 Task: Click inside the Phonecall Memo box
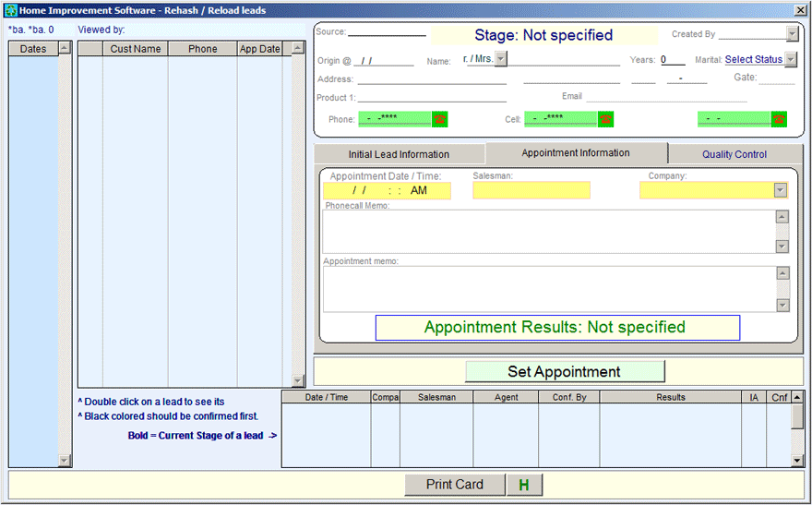[x=549, y=232]
